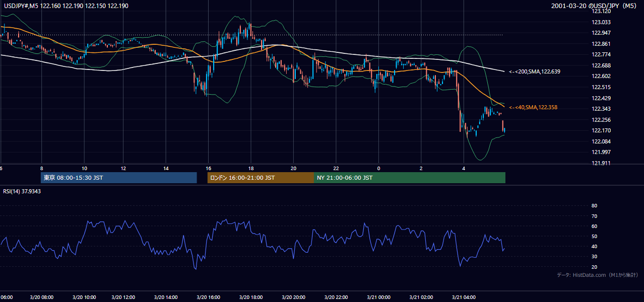
Task: Click hour tick 12 under the price chart
Action: point(123,168)
